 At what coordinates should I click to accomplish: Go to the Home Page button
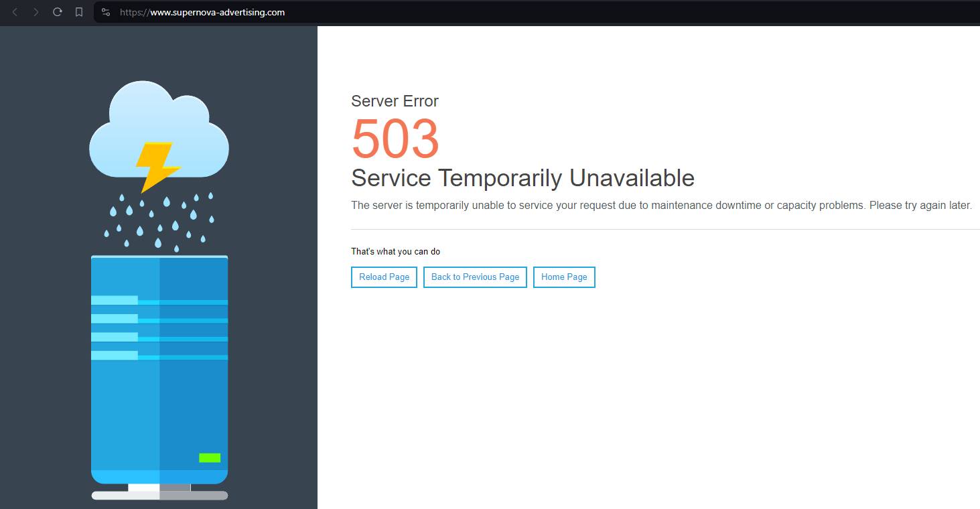(x=564, y=277)
